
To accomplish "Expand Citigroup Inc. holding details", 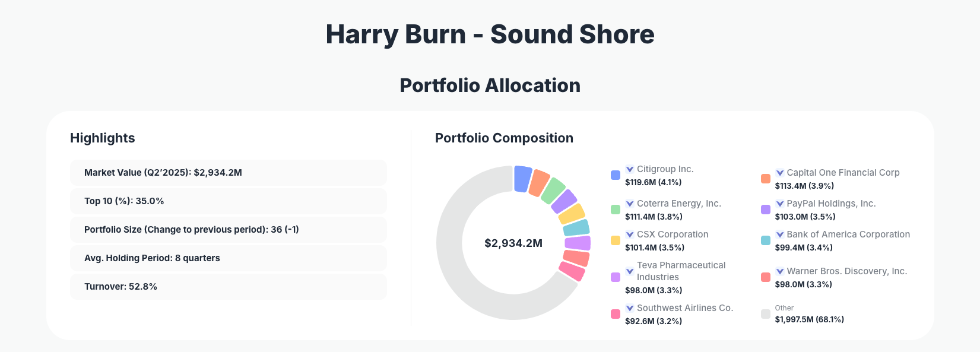I will tap(629, 169).
